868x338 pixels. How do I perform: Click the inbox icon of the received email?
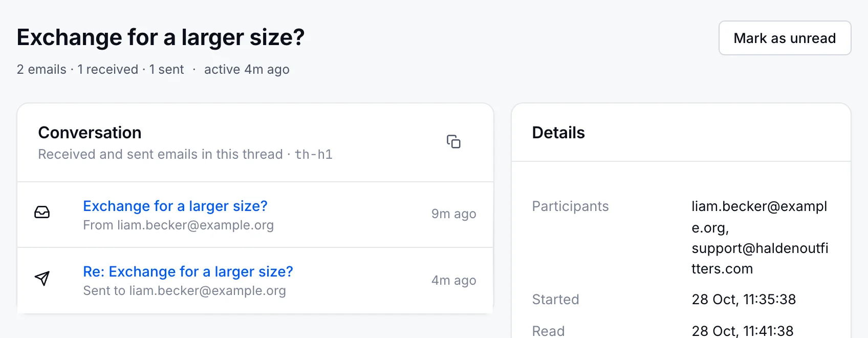point(42,212)
